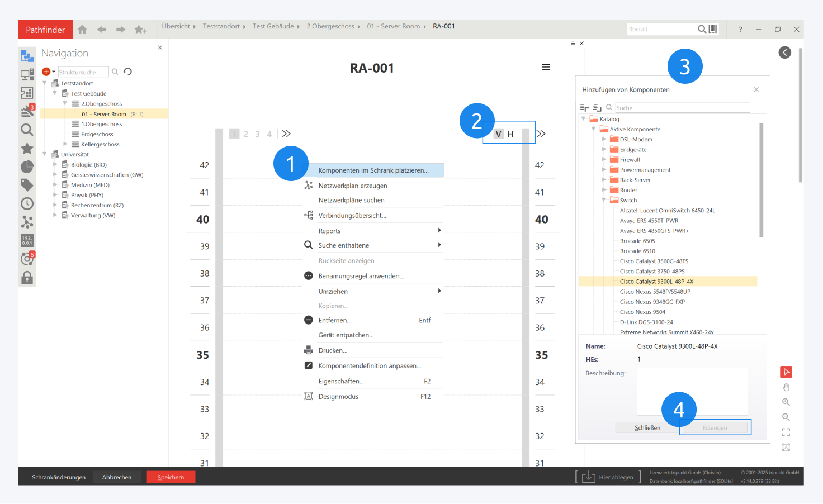Click the Home icon in top bar
This screenshot has height=504, width=823.
coord(82,30)
